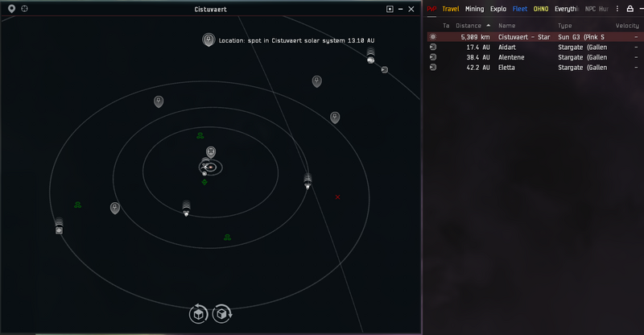Click the stargate icon next to Aidart
644x335 pixels.
433,48
